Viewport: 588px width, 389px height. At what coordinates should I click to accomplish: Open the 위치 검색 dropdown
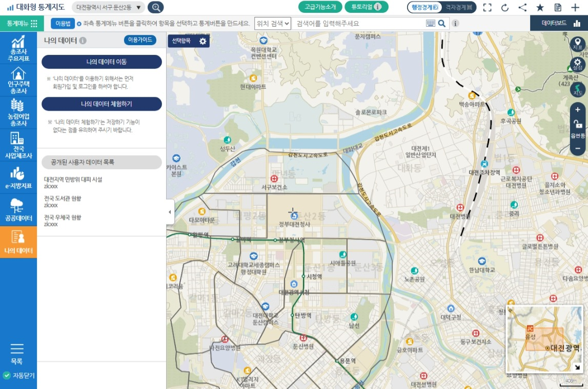point(273,23)
